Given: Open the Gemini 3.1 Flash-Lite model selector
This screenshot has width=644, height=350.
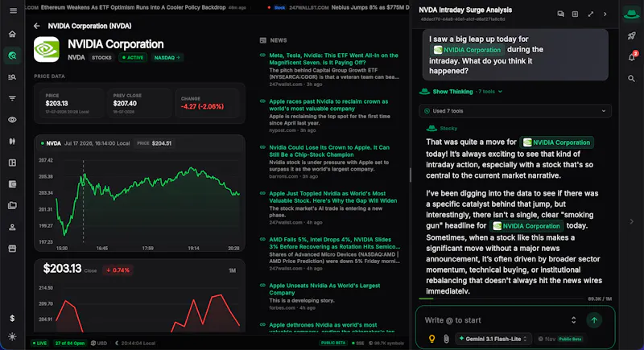Looking at the screenshot, I should pyautogui.click(x=493, y=339).
